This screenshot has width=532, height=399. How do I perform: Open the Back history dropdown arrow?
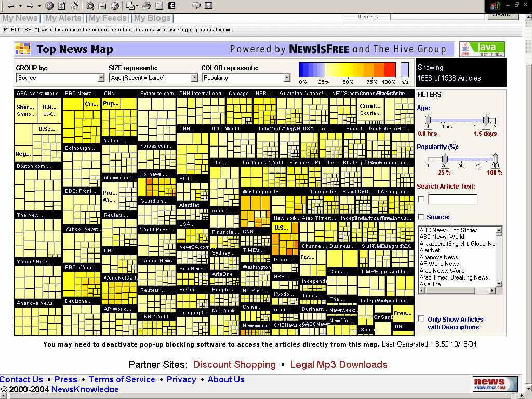(x=20, y=6)
